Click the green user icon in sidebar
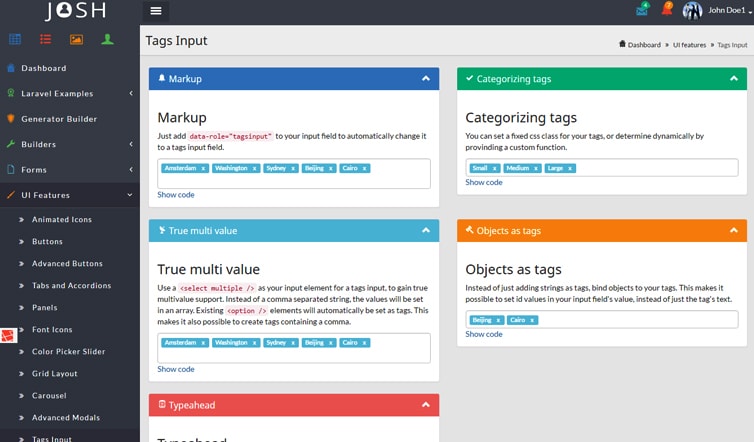 click(x=107, y=40)
